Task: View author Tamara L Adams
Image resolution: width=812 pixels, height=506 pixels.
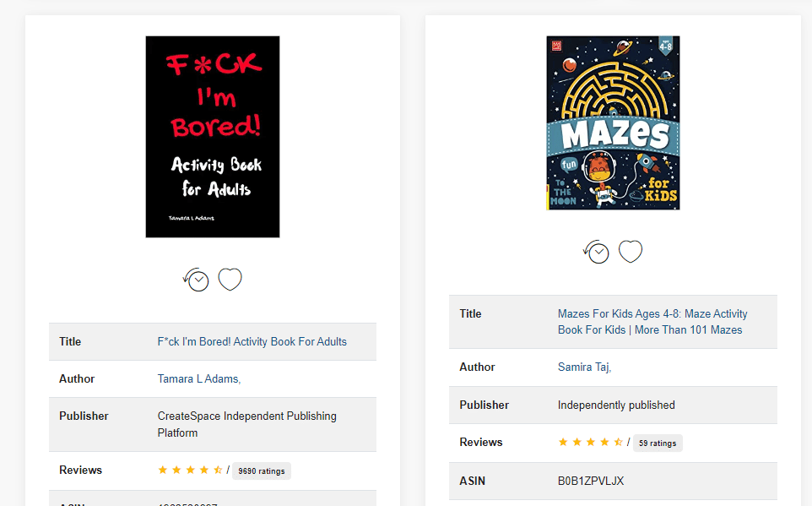Action: click(x=199, y=379)
